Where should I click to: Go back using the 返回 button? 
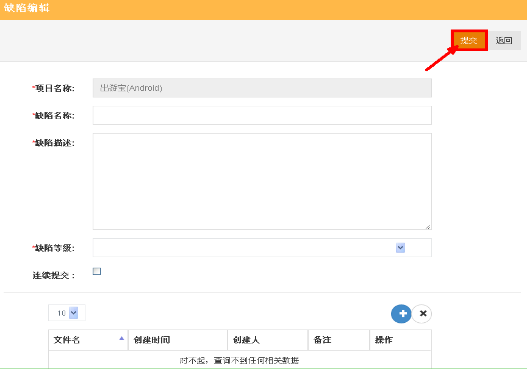pos(504,40)
